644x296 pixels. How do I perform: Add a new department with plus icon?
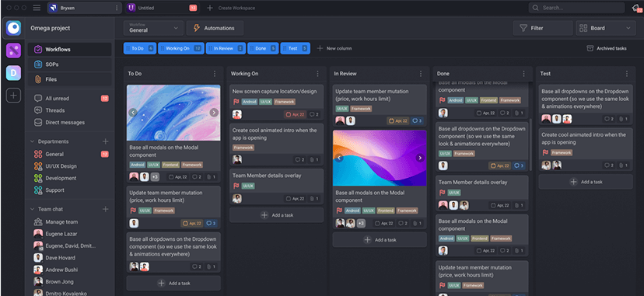click(x=106, y=141)
